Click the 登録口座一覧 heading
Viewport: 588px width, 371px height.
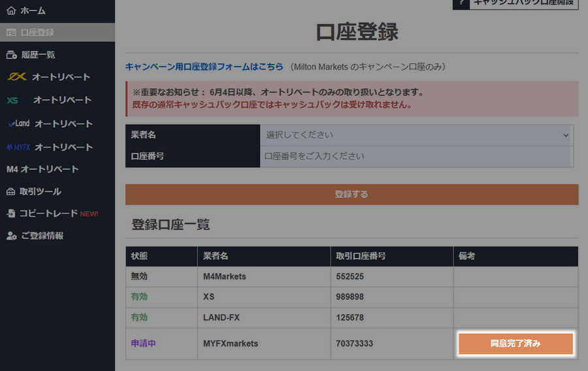click(171, 225)
